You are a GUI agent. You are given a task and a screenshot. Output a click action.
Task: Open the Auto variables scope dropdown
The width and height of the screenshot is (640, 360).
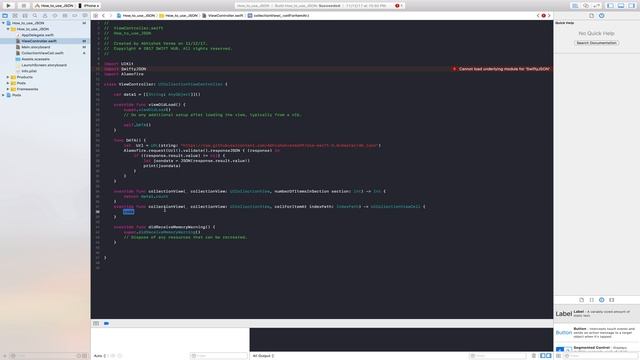pyautogui.click(x=100, y=356)
